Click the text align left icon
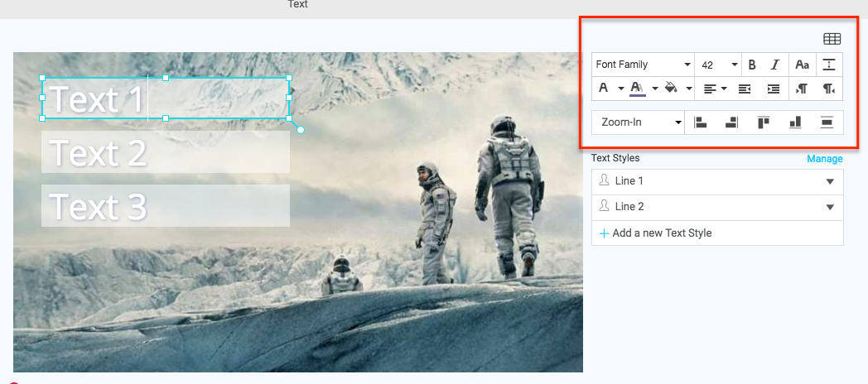This screenshot has height=384, width=868. point(709,89)
